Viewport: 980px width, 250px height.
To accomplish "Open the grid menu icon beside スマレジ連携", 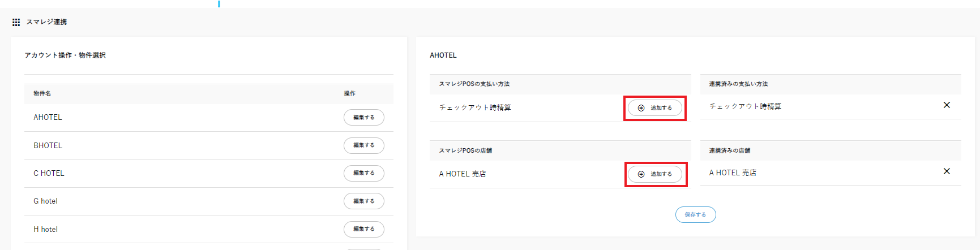I will click(16, 22).
